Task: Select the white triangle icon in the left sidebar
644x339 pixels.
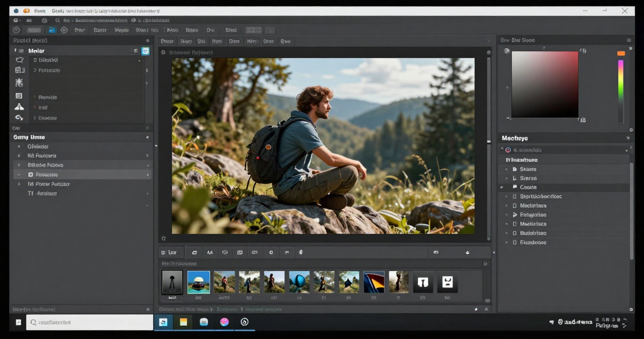Action: click(x=19, y=106)
